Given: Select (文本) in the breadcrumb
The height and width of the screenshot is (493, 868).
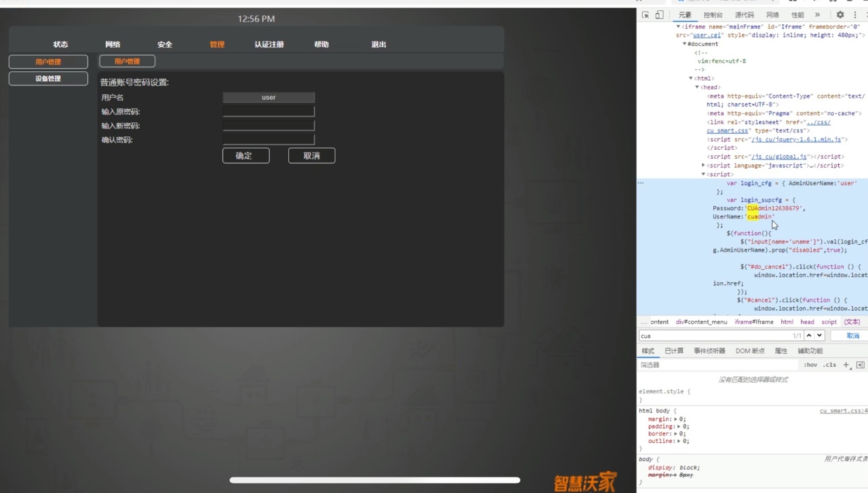Looking at the screenshot, I should pos(852,322).
